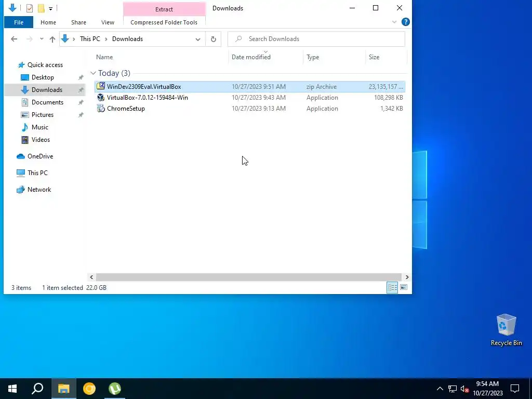Open the Compressed Folder Tools tab
This screenshot has width=532, height=399.
(164, 22)
